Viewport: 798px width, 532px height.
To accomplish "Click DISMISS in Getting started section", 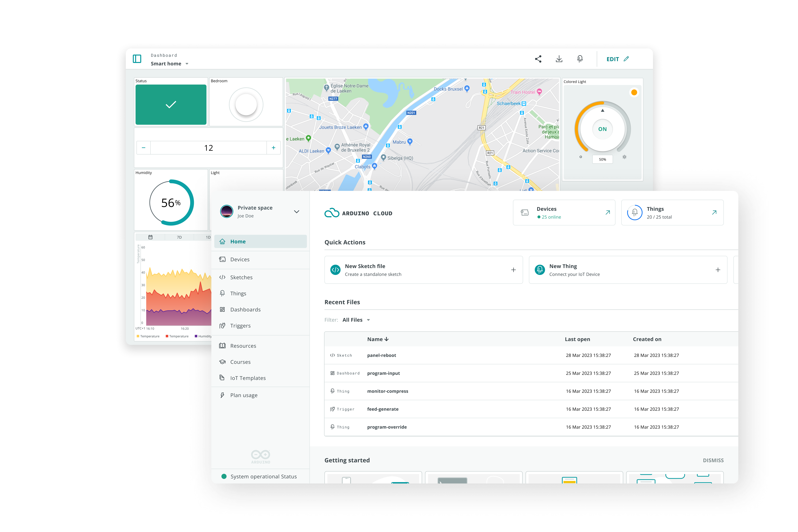I will click(x=713, y=460).
